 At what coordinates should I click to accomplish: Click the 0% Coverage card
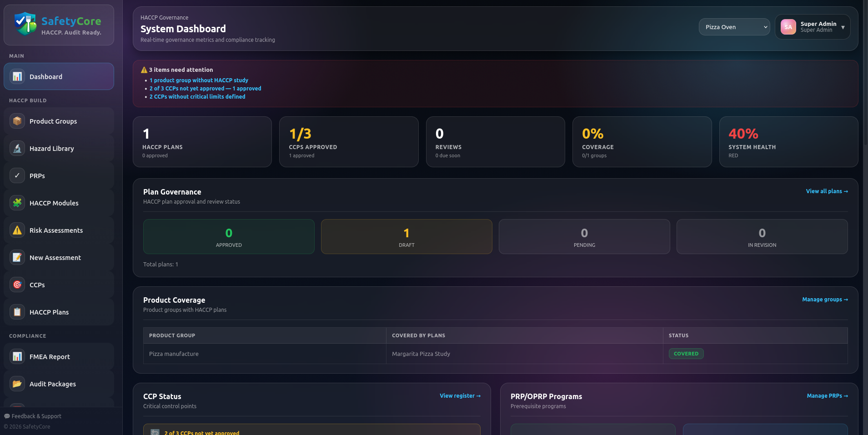[x=642, y=142]
